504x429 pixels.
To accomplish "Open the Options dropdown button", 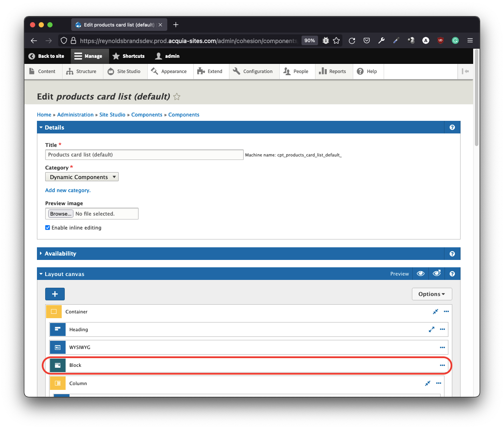I will coord(431,294).
